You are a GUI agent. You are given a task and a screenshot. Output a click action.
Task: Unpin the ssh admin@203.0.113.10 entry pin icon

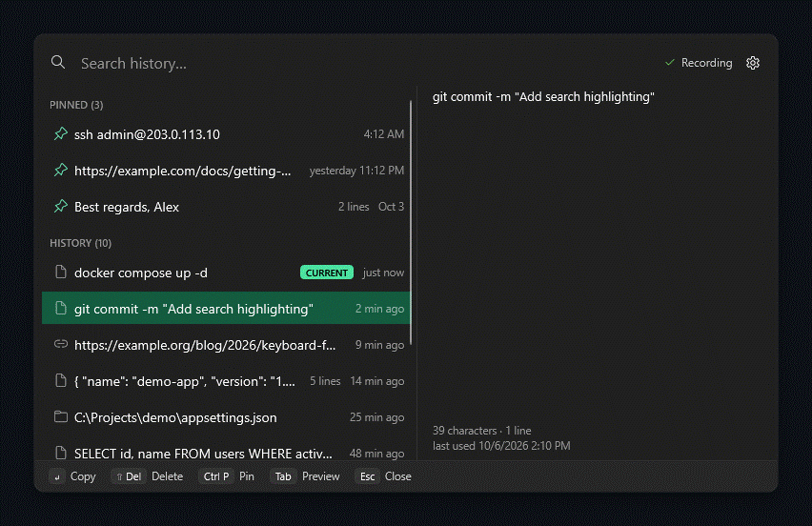coord(61,134)
